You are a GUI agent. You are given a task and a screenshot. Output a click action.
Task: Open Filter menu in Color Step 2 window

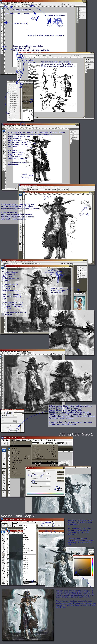point(29,522)
